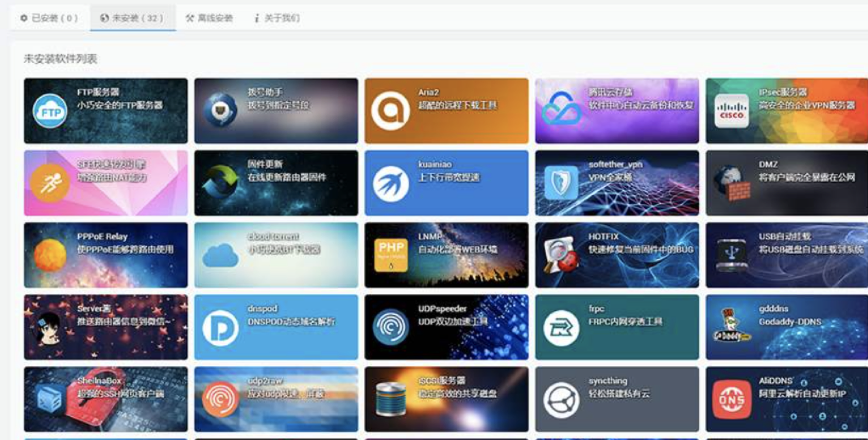Click the 高安全的企业VPN服务器 description

807,105
